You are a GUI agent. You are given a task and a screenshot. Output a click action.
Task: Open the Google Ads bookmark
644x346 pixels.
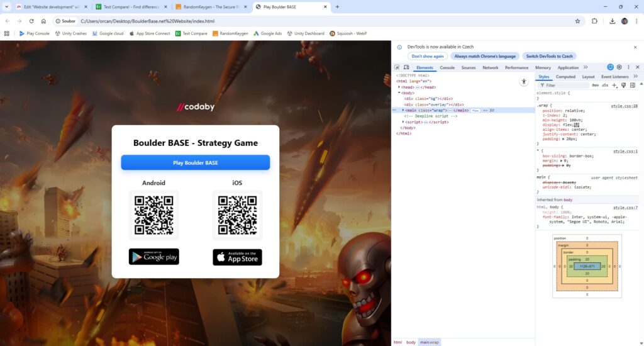click(268, 33)
